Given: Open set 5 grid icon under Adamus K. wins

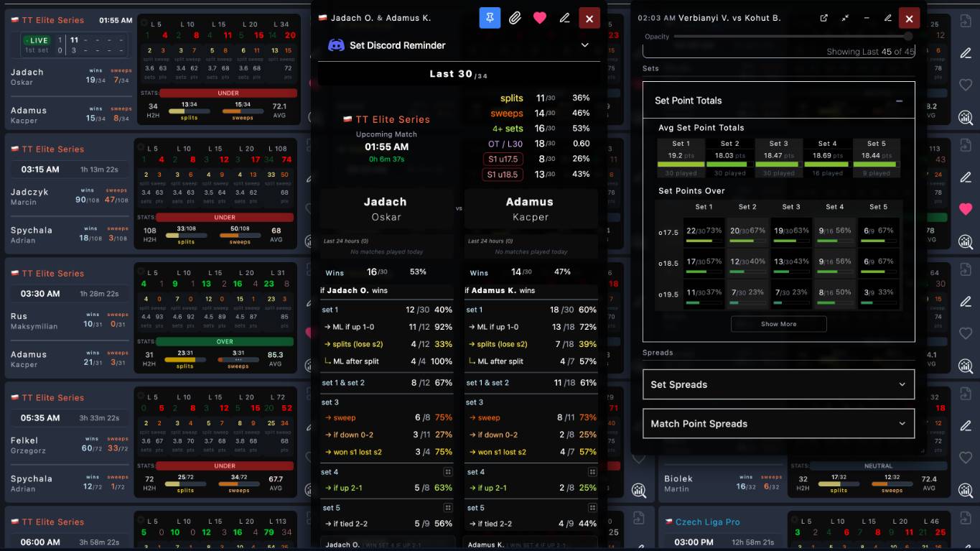Looking at the screenshot, I should tap(592, 508).
